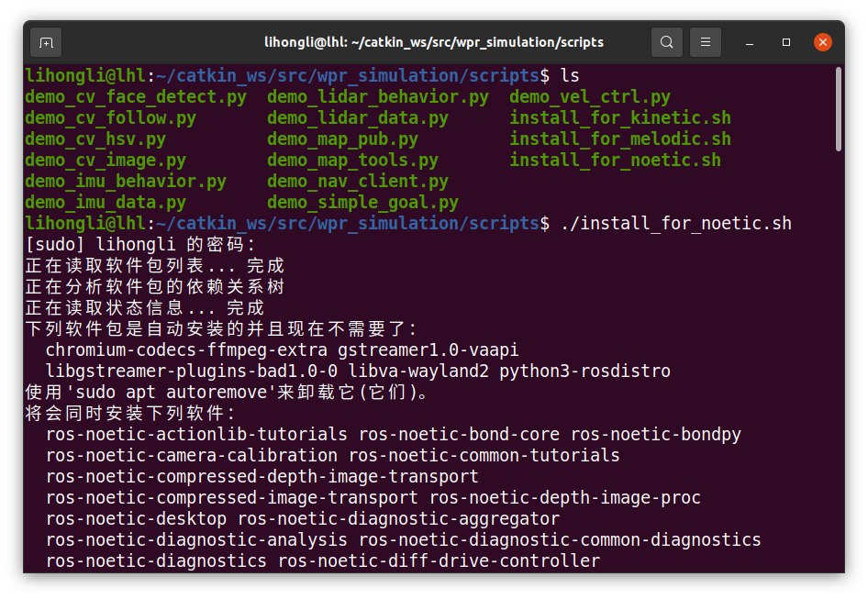Viewport: 868px width, 599px height.
Task: Click the file demo_imu_data.py
Action: tap(106, 202)
